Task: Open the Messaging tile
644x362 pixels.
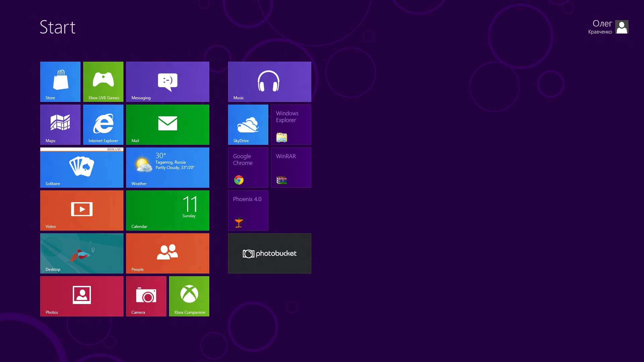Action: click(x=168, y=82)
